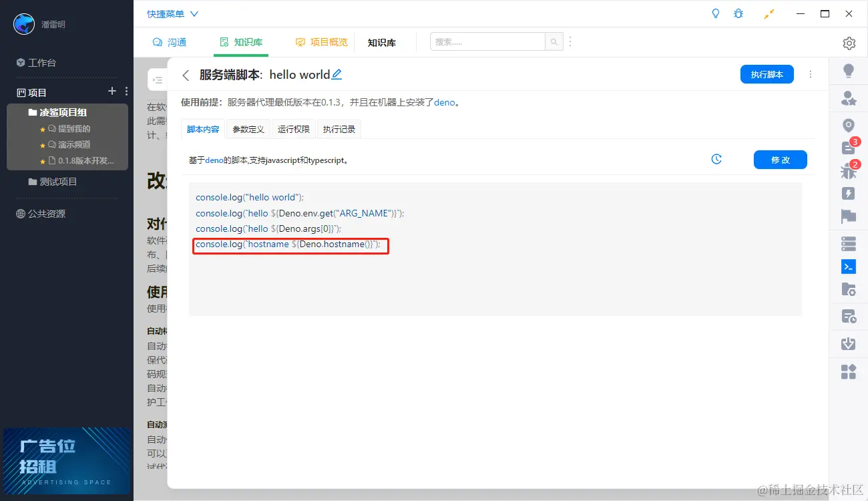This screenshot has height=501, width=868.
Task: Select the blue terminal script icon
Action: click(849, 267)
